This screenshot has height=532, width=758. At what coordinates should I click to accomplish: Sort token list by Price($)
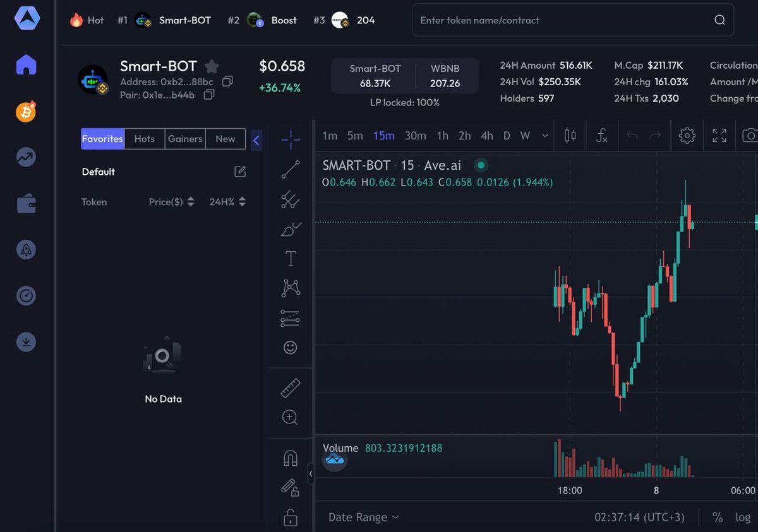point(171,202)
